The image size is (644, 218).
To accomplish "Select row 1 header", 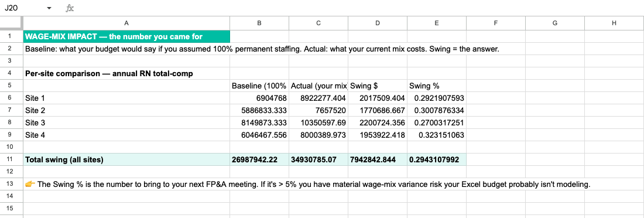I will [11, 36].
